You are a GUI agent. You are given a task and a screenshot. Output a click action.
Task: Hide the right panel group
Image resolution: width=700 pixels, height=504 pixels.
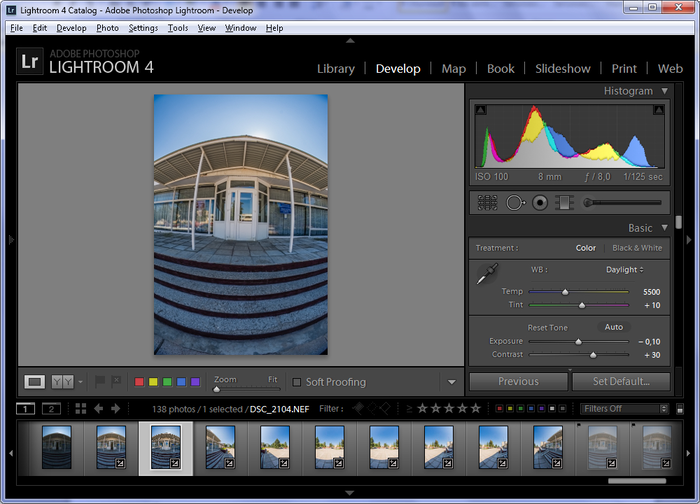689,240
